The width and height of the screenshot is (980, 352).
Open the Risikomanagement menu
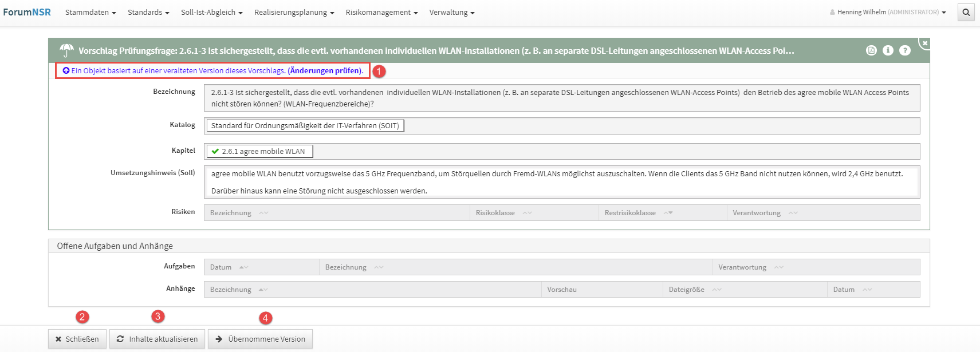(x=381, y=12)
